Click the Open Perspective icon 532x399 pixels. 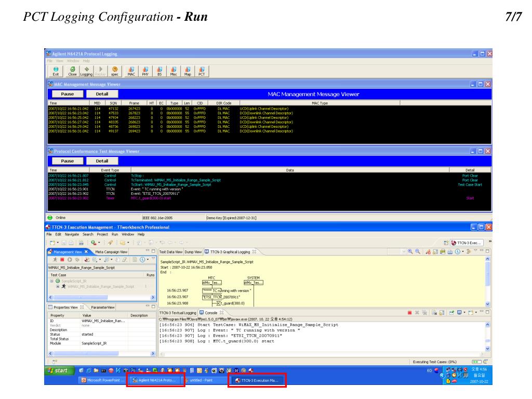tap(446, 243)
